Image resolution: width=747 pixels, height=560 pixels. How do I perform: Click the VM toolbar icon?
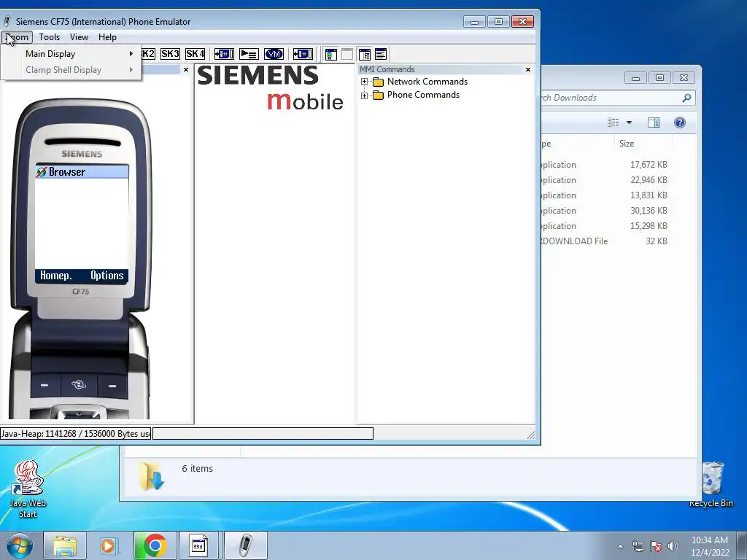274,54
